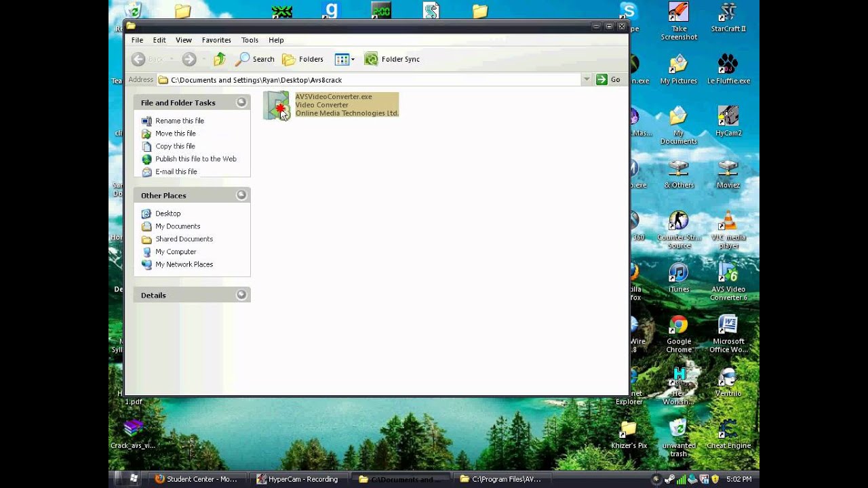Open the View menu
This screenshot has height=488, width=868.
[x=184, y=40]
